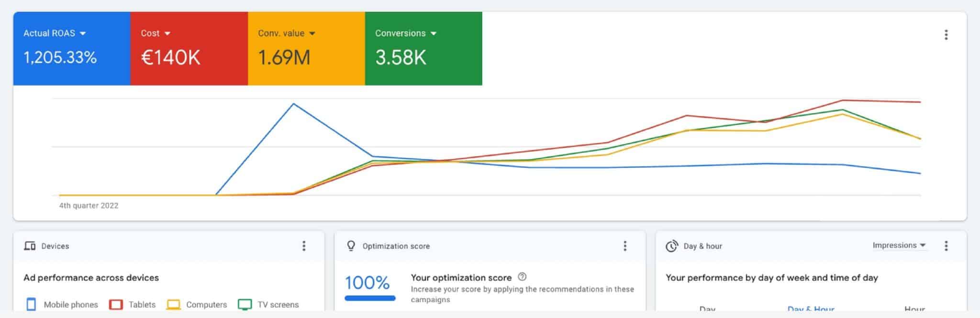
Task: Click the clock icon for Day & hour
Action: coord(672,246)
